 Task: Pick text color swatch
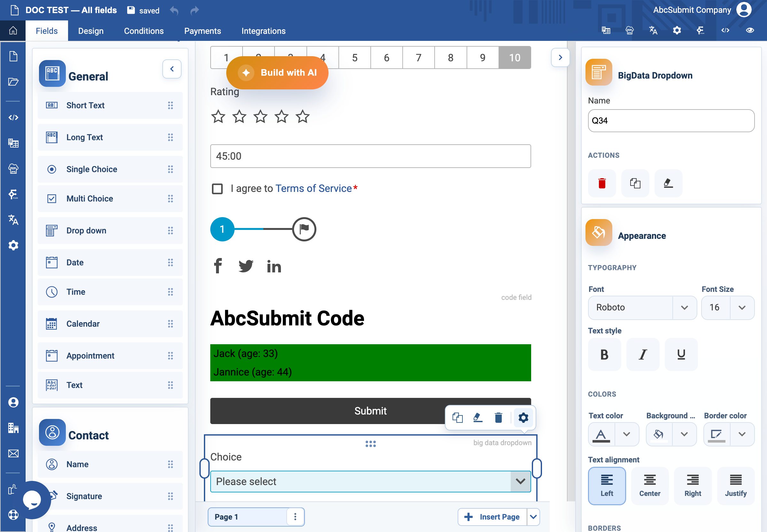coord(601,434)
